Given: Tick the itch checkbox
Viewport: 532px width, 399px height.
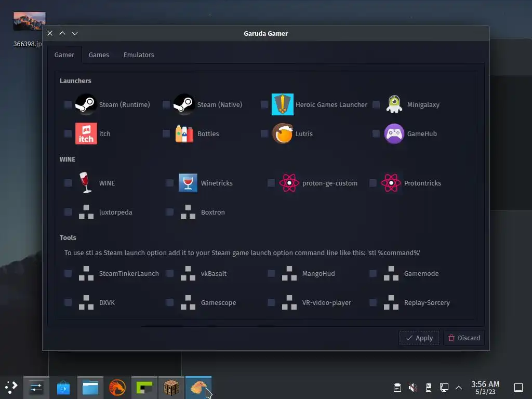Looking at the screenshot, I should 68,134.
